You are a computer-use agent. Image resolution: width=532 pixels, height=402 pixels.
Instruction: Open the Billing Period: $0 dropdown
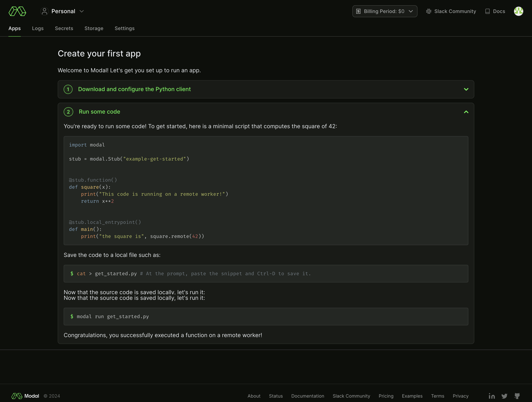tap(385, 11)
